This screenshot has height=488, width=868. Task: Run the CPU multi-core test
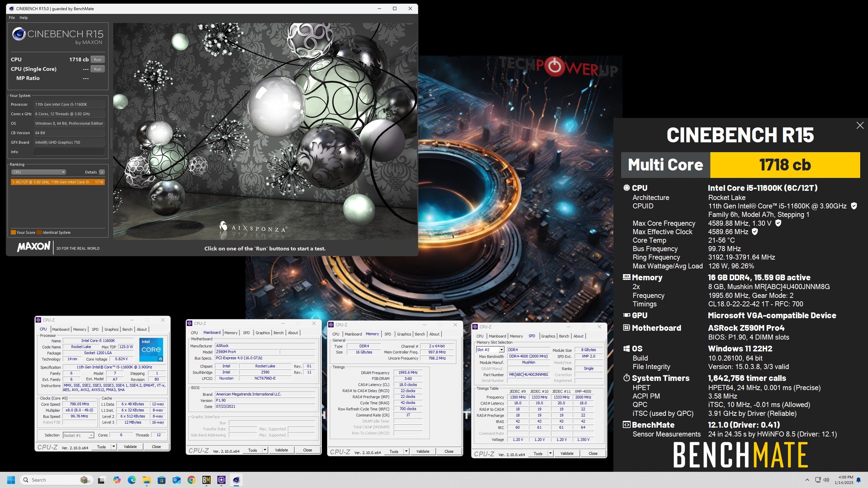pos(98,60)
